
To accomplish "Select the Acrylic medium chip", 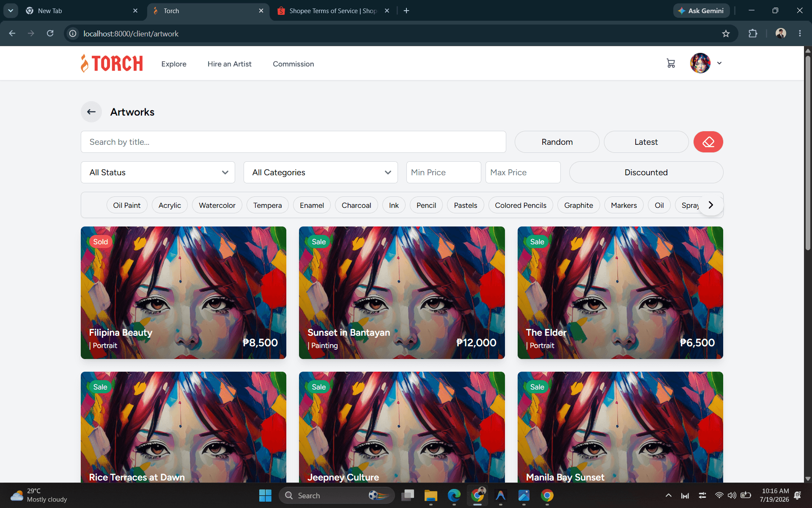I will [170, 205].
